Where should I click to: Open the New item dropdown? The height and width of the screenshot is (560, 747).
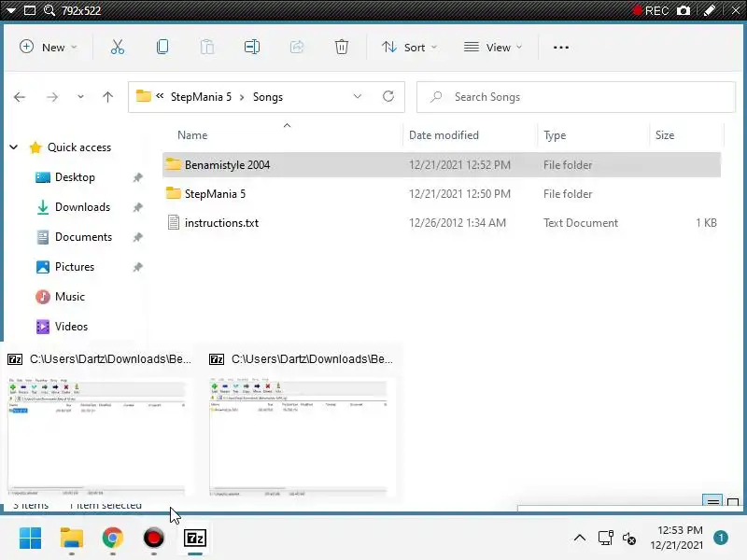point(48,48)
